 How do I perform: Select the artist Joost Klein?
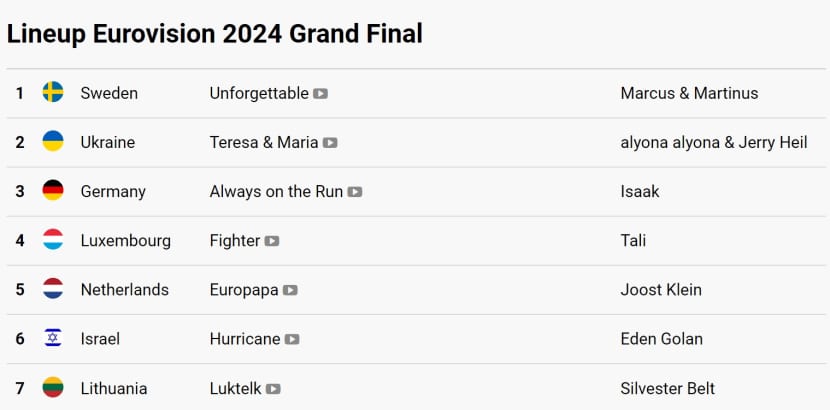point(661,290)
